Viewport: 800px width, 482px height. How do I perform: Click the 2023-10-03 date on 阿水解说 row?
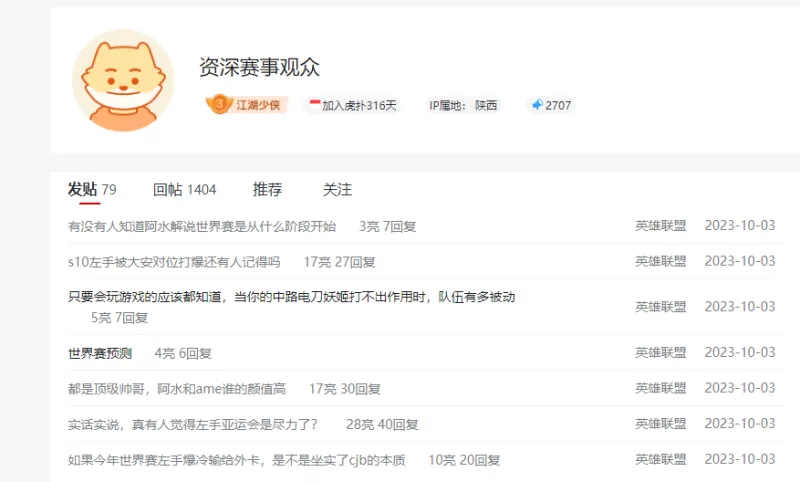pyautogui.click(x=740, y=225)
